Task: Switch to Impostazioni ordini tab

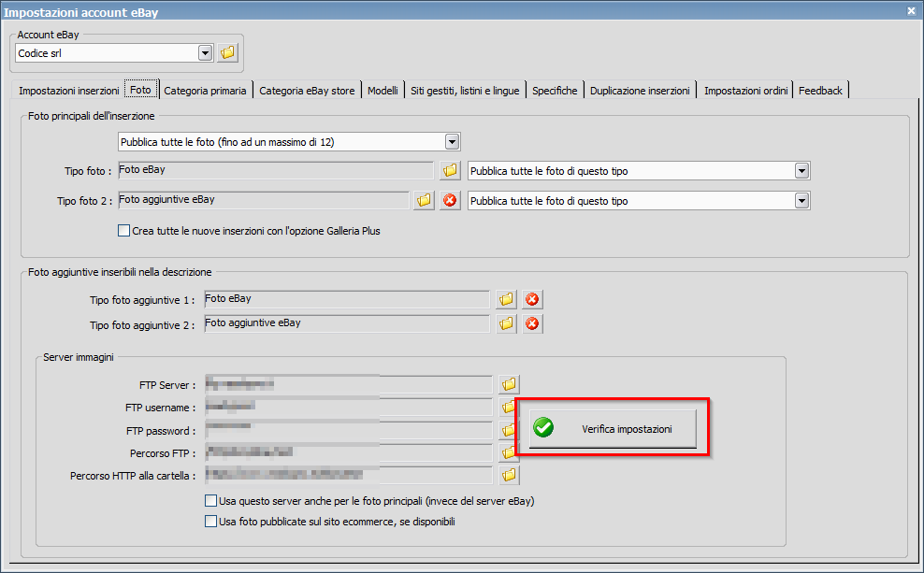Action: [x=745, y=91]
